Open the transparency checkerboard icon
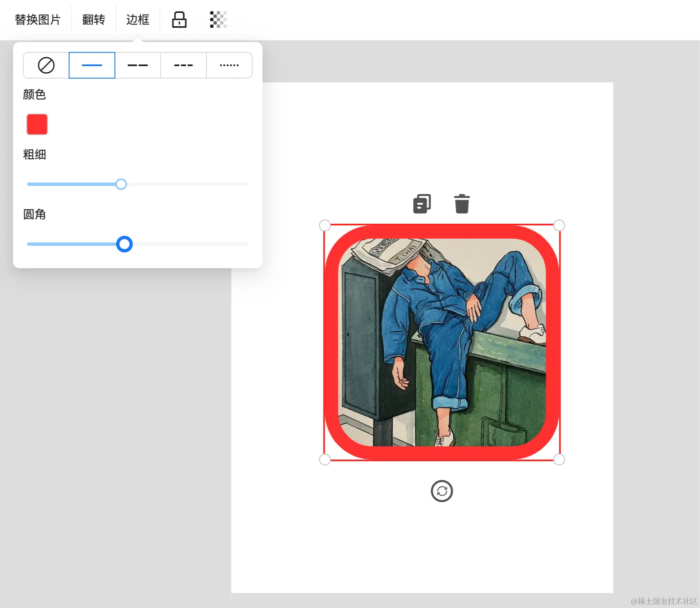This screenshot has width=700, height=608. 218,20
